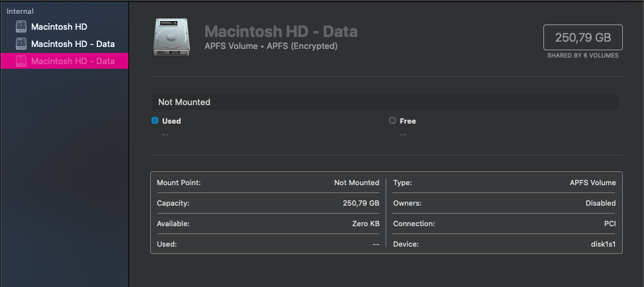Click the Type APFS Volume row
Image resolution: width=644 pixels, height=287 pixels.
point(504,183)
